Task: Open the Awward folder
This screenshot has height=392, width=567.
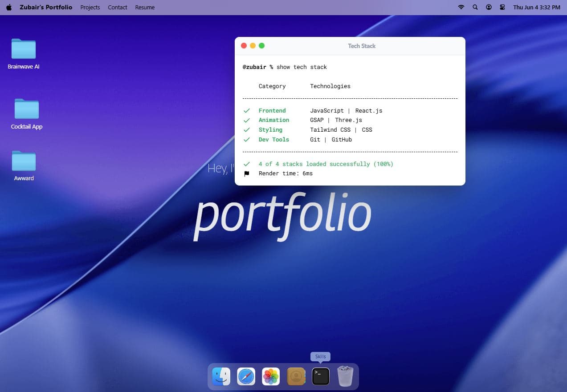Action: (x=24, y=166)
